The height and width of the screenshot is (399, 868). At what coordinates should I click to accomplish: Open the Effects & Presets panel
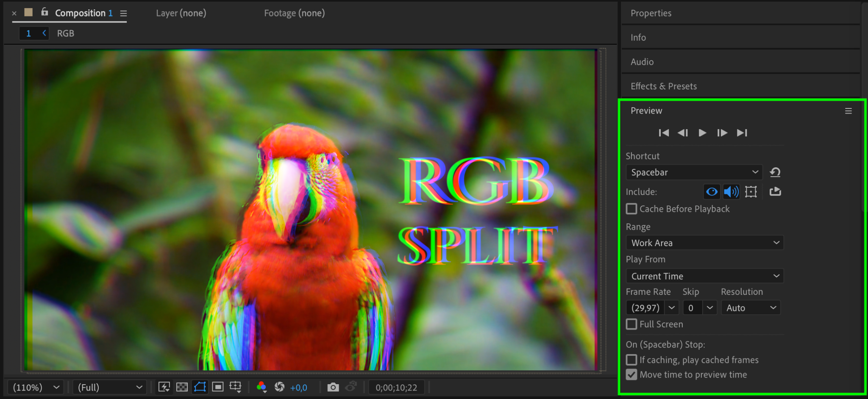663,86
